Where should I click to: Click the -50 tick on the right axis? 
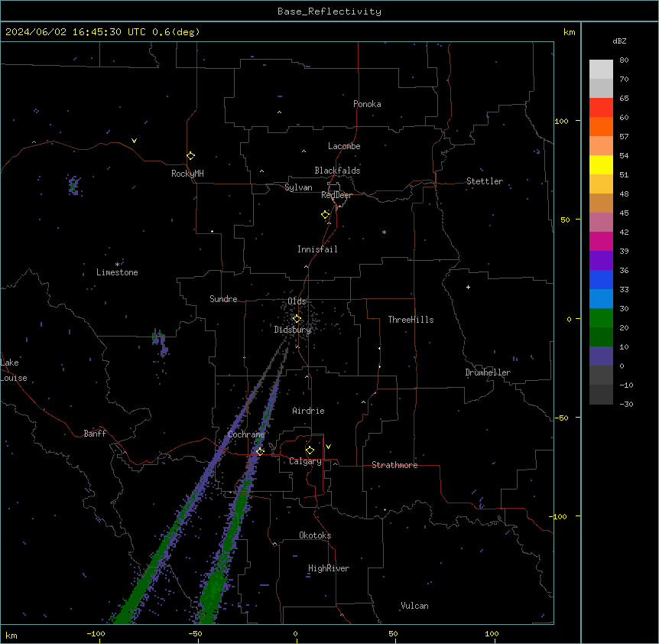click(560, 418)
